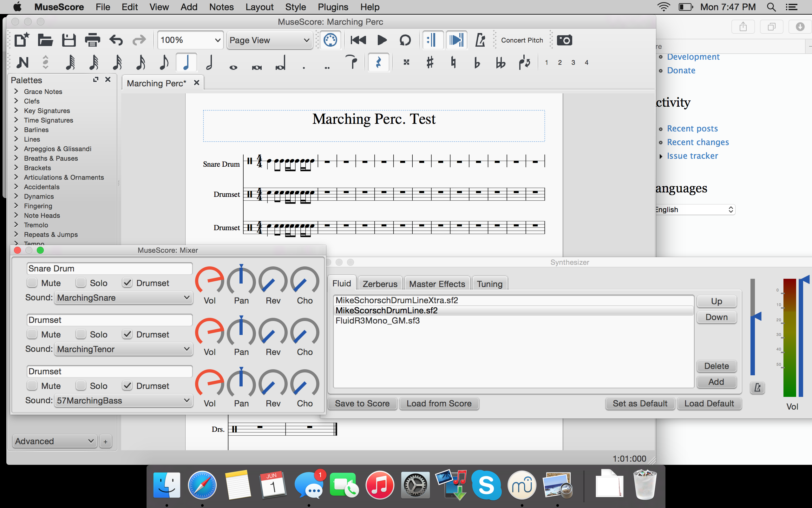
Task: Select the whole note duration
Action: coord(233,67)
